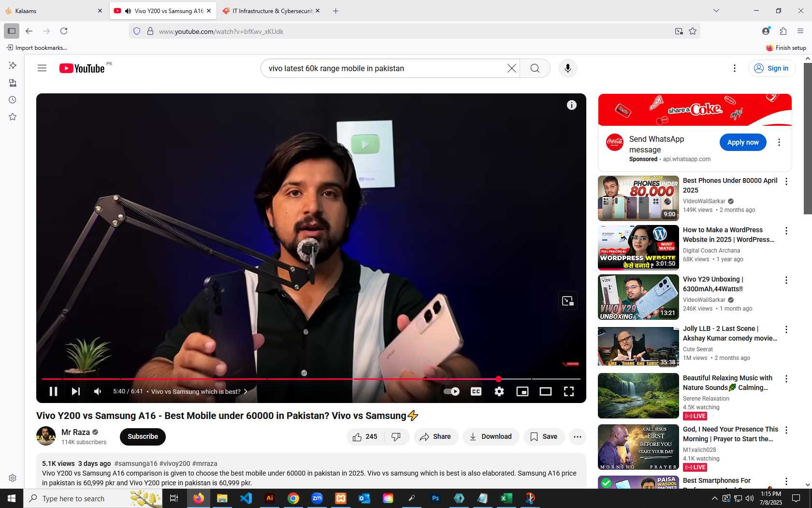Click Import bookmarks toolbar item
The width and height of the screenshot is (812, 508).
tap(37, 47)
